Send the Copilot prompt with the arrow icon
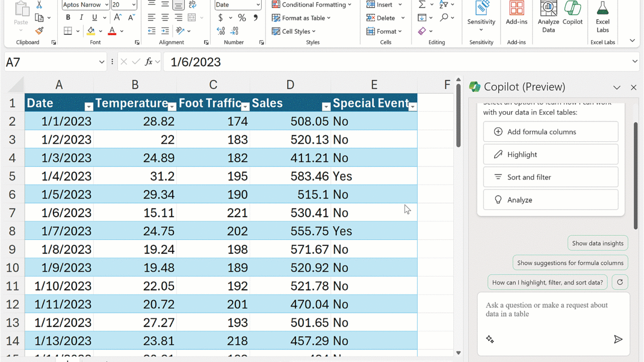644x362 pixels. point(618,339)
